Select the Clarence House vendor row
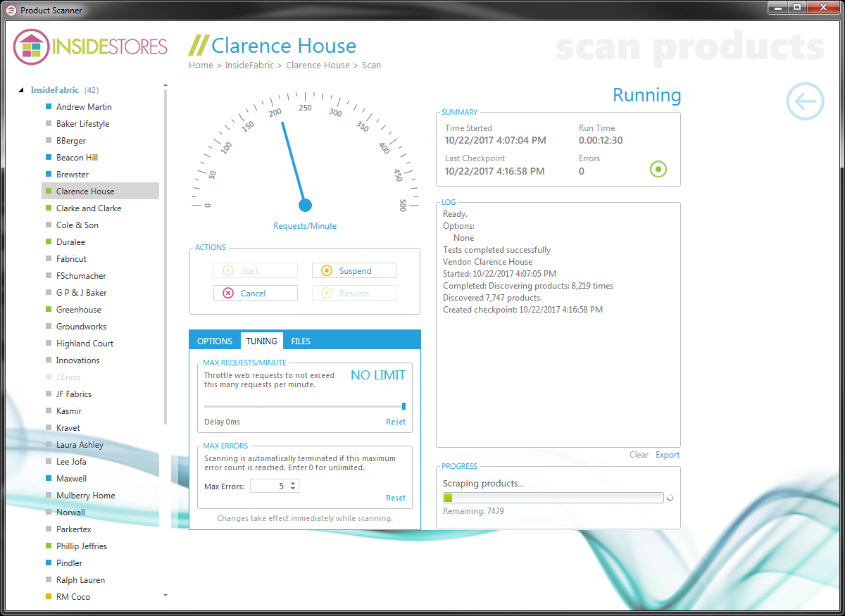The height and width of the screenshot is (616, 845). tap(101, 191)
